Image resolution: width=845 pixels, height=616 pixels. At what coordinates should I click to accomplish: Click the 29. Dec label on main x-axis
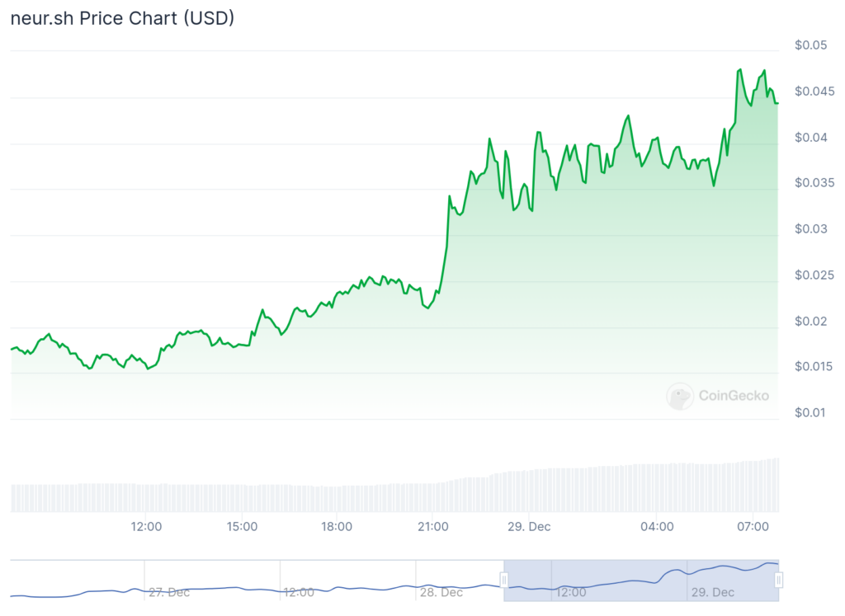coord(529,526)
